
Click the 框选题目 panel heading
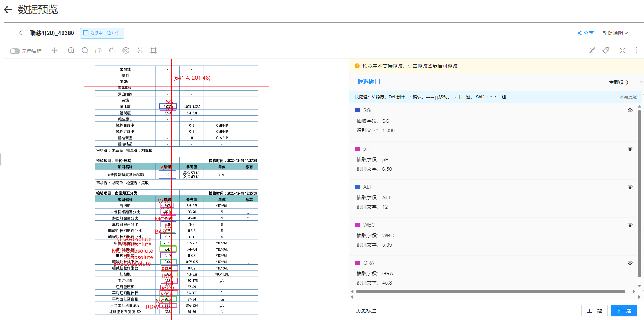pyautogui.click(x=369, y=82)
